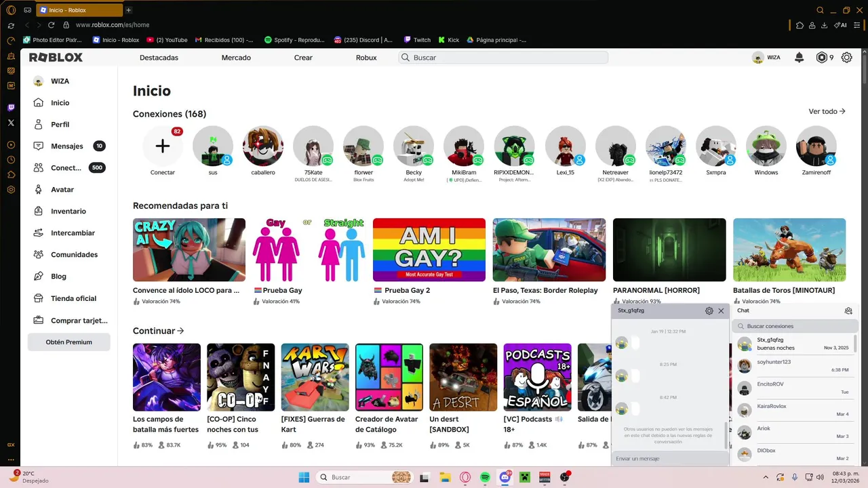Open Discord in the Windows taskbar

click(x=505, y=477)
